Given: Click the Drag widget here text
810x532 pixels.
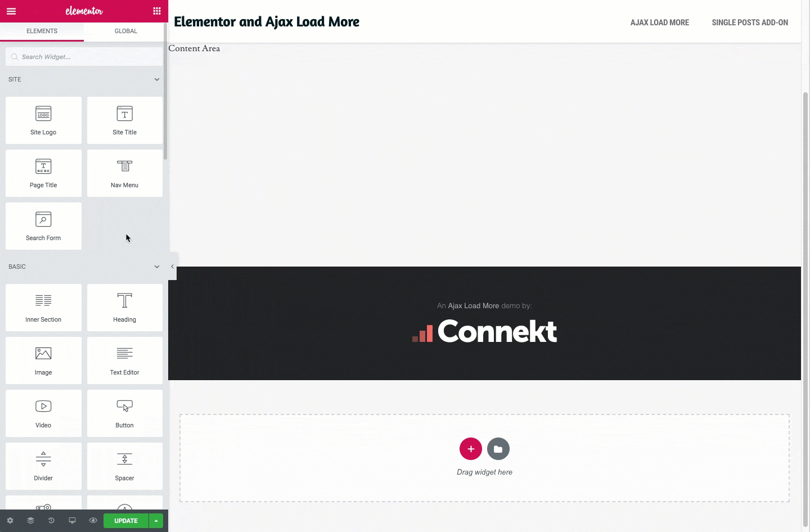Looking at the screenshot, I should [x=484, y=472].
